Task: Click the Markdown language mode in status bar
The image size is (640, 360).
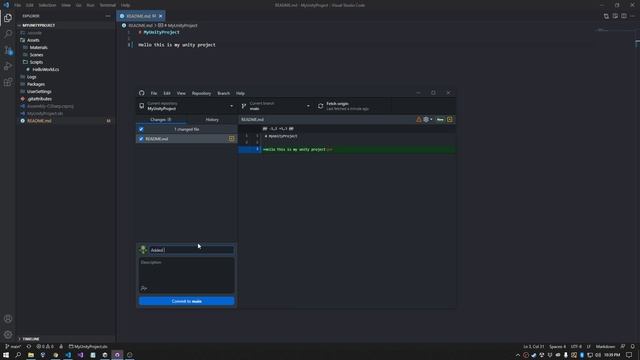Action: pos(605,347)
